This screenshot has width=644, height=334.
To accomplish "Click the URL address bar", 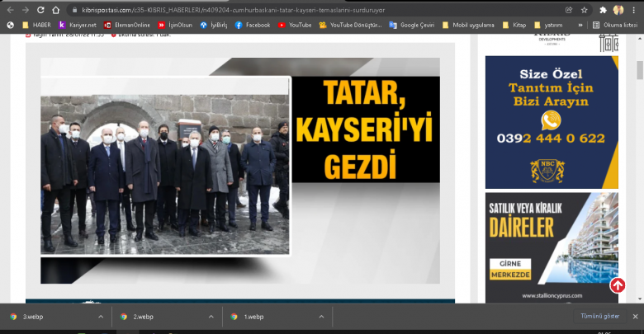I will pos(314,10).
